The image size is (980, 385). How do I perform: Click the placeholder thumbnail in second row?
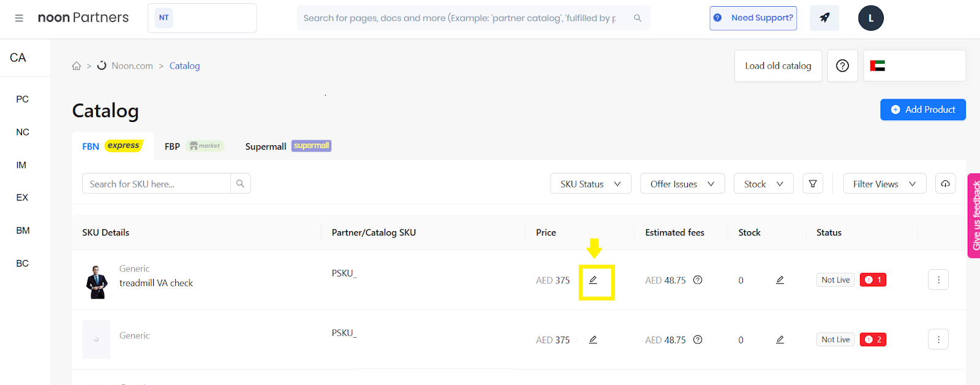(x=96, y=339)
